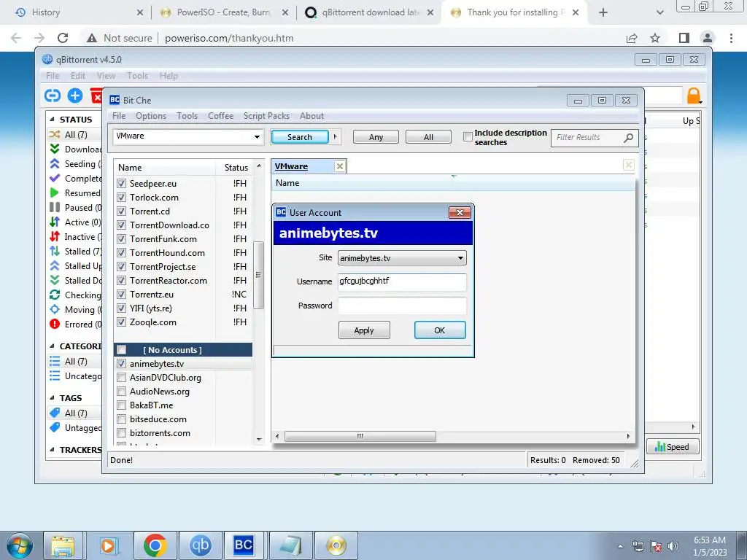Viewport: 747px width, 560px height.
Task: Check the AsianDVDClub.org checkbox
Action: (122, 378)
